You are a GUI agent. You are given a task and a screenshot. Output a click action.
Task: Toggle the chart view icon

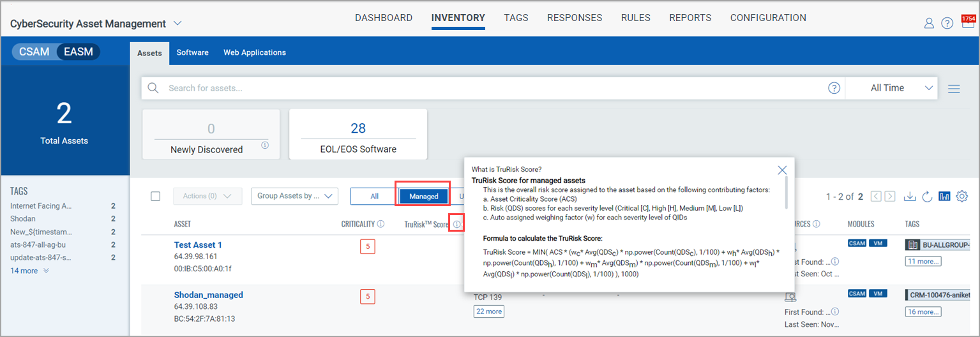coord(944,196)
